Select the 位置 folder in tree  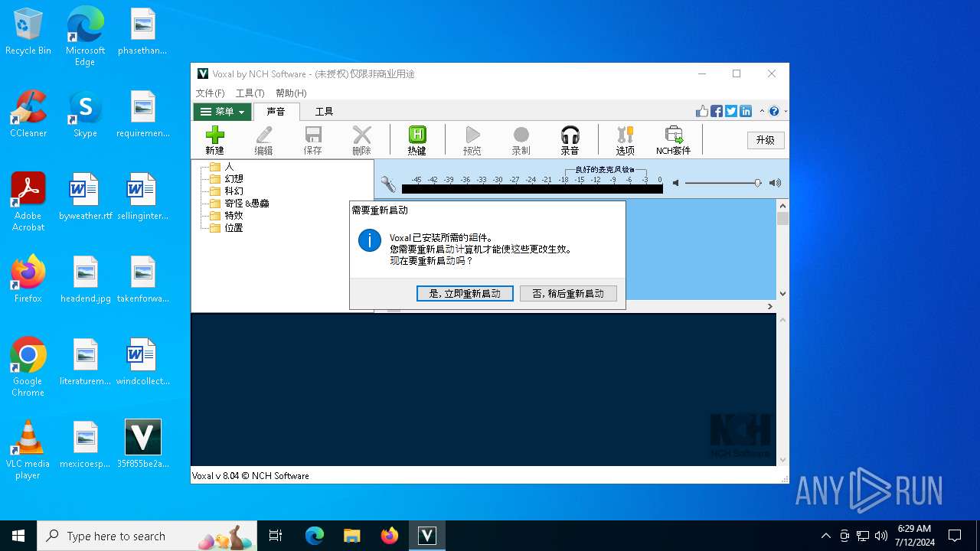point(227,227)
